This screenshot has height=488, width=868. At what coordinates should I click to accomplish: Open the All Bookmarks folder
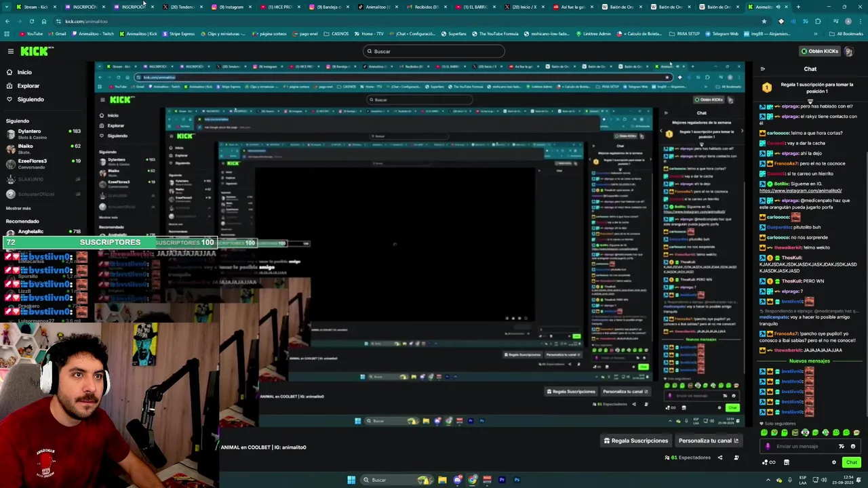847,34
